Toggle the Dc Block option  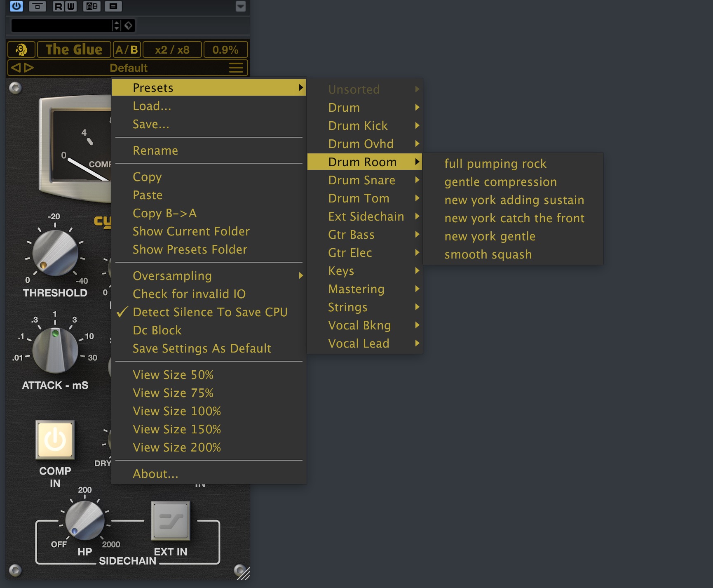pyautogui.click(x=209, y=330)
